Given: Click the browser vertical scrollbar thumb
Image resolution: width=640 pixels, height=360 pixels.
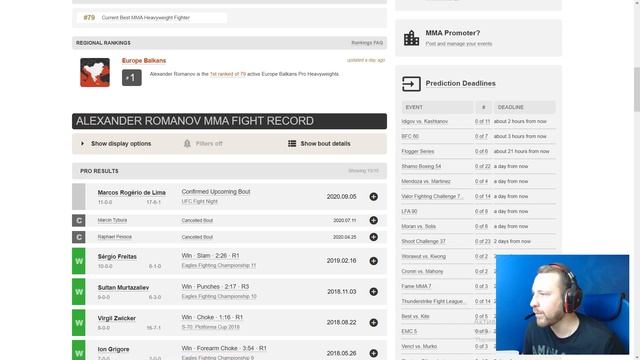Looking at the screenshot, I should coord(636,89).
